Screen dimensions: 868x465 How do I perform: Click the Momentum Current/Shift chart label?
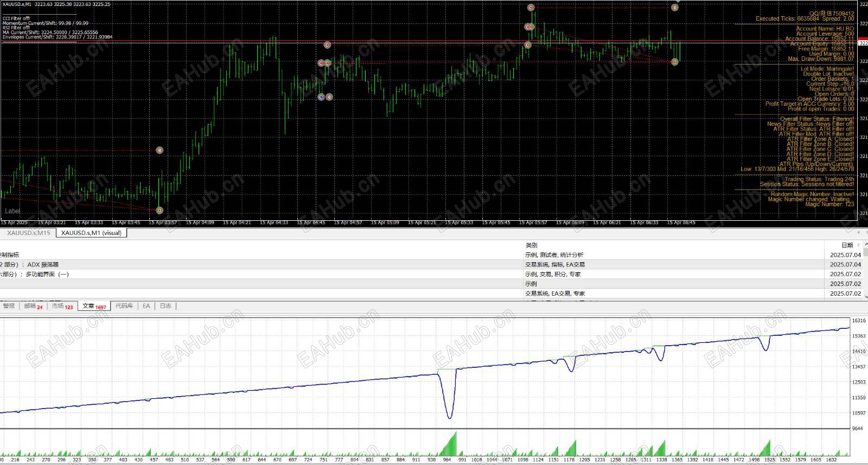46,23
